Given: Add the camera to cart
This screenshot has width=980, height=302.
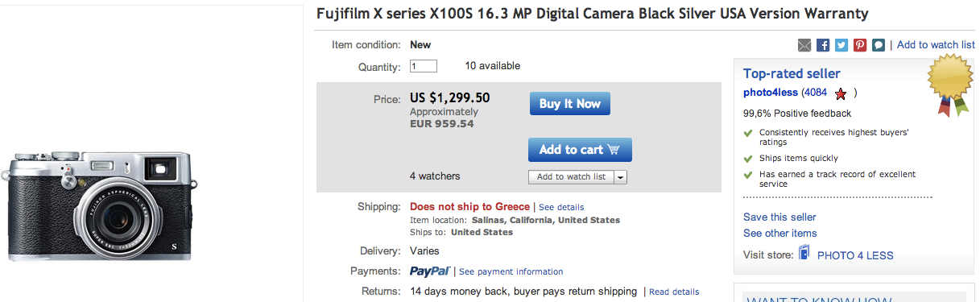Looking at the screenshot, I should pyautogui.click(x=580, y=150).
